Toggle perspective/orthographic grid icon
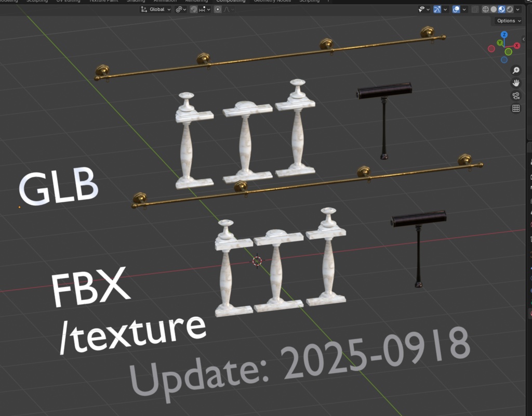Screen dimensions: 532x416 click(x=516, y=108)
